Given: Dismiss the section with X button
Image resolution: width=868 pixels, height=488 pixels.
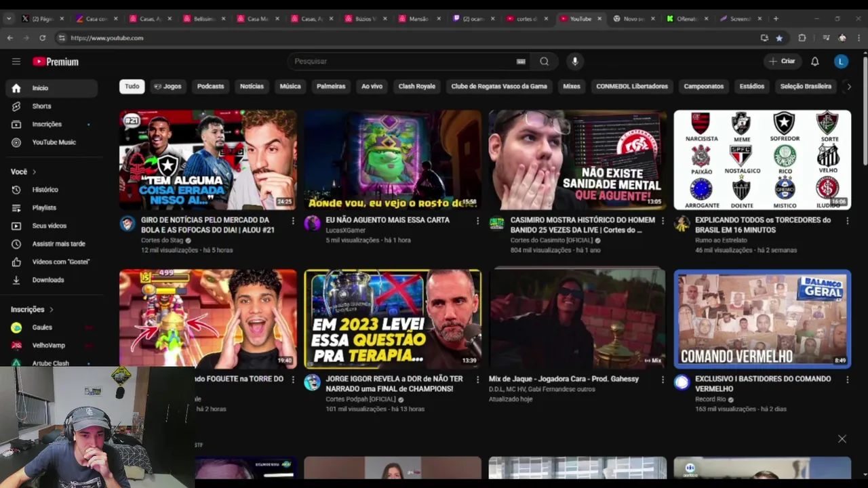Looking at the screenshot, I should [x=842, y=439].
